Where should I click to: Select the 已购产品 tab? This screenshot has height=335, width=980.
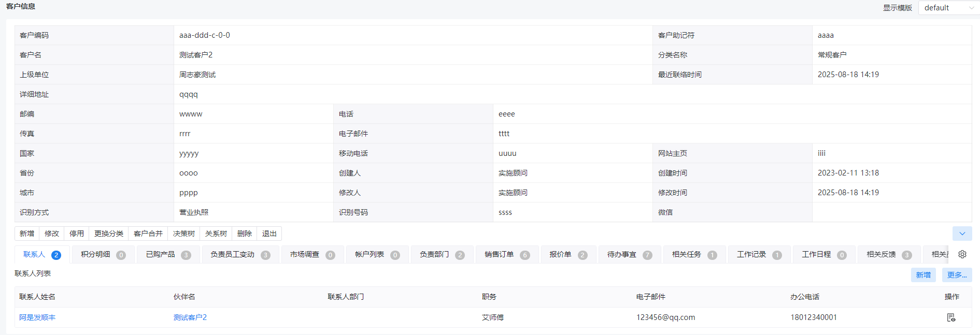coord(168,255)
